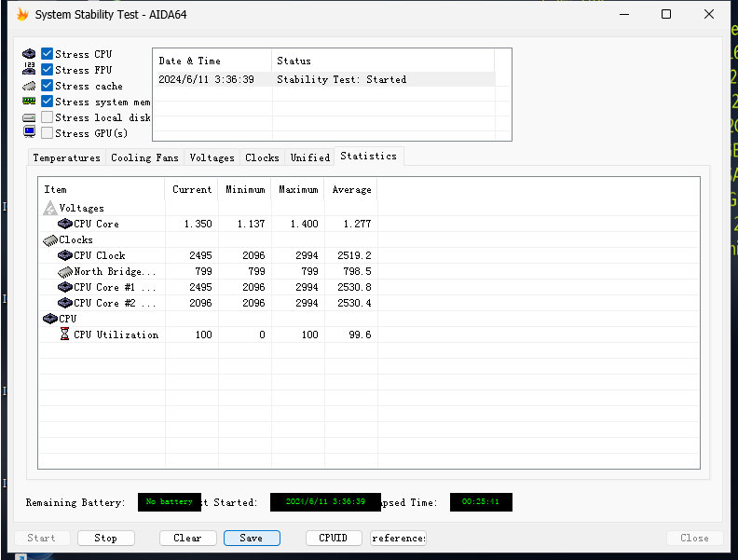738x560 pixels.
Task: Click CPU Core voltage average 1.277
Action: click(357, 224)
